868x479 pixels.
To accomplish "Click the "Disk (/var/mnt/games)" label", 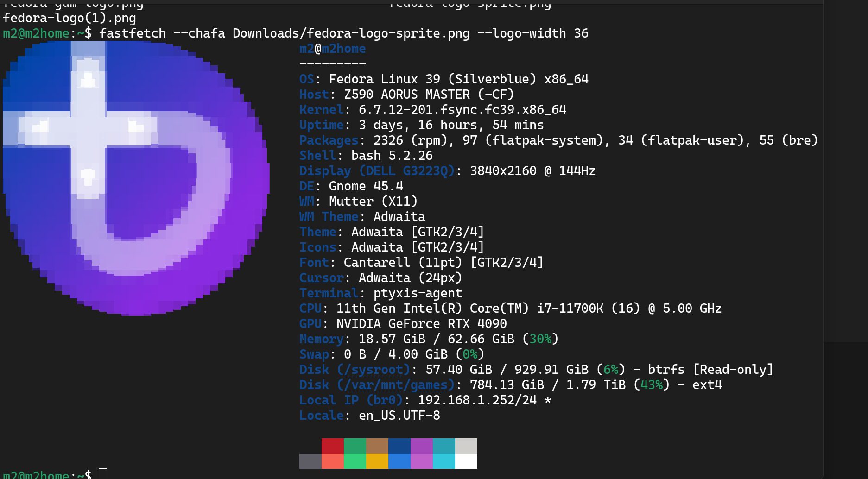I will tap(377, 385).
